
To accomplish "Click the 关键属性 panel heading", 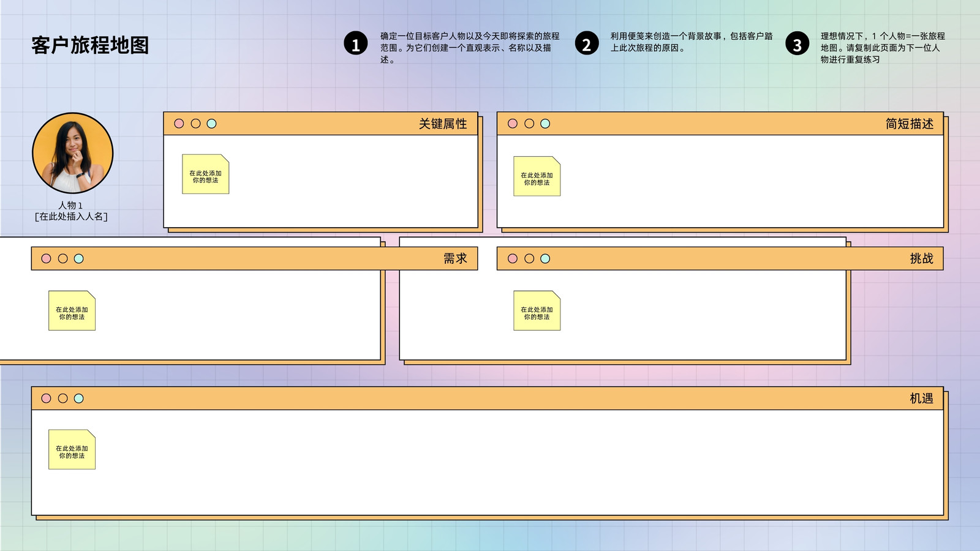I will point(443,124).
